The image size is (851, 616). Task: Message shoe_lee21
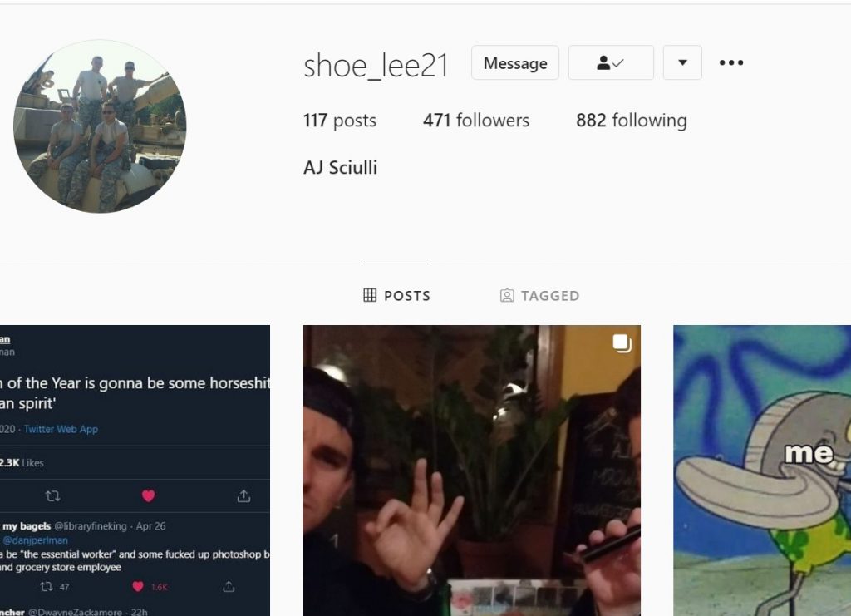[515, 62]
